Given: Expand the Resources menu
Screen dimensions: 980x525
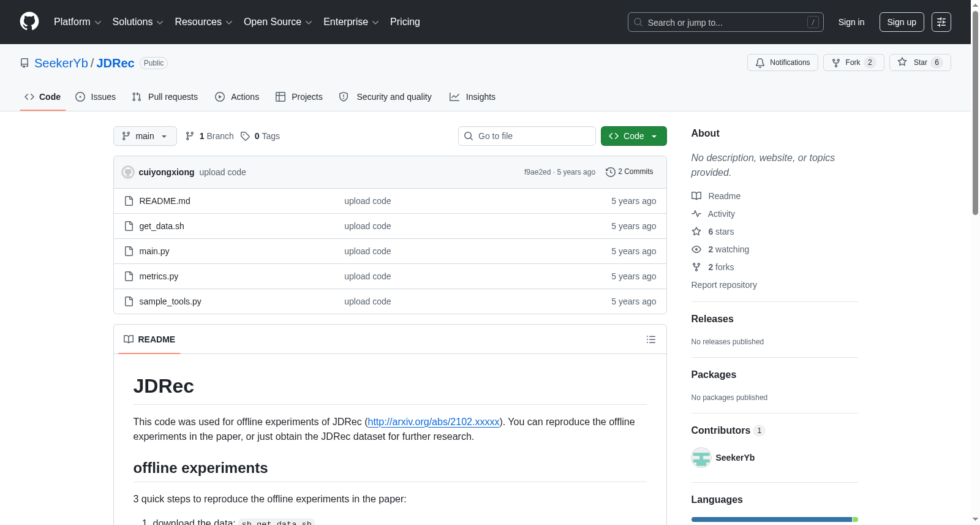Looking at the screenshot, I should [203, 22].
